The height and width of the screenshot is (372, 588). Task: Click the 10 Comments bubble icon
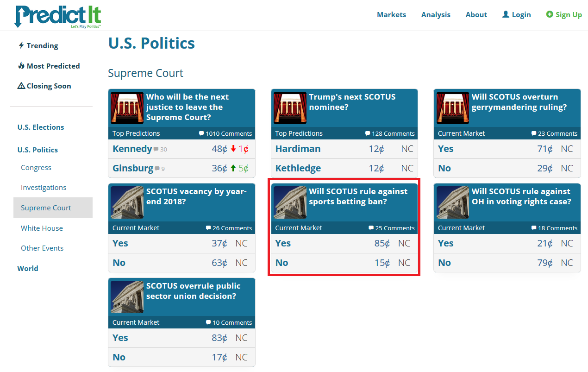coord(208,322)
